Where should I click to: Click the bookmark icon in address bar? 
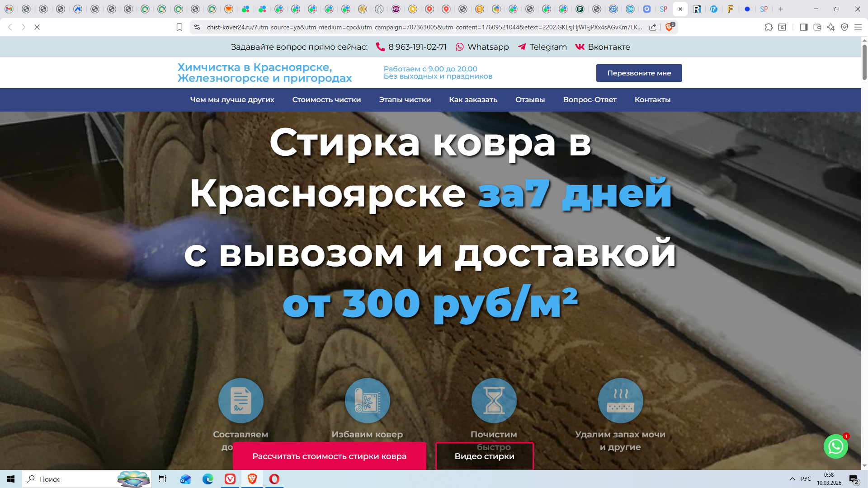point(179,27)
